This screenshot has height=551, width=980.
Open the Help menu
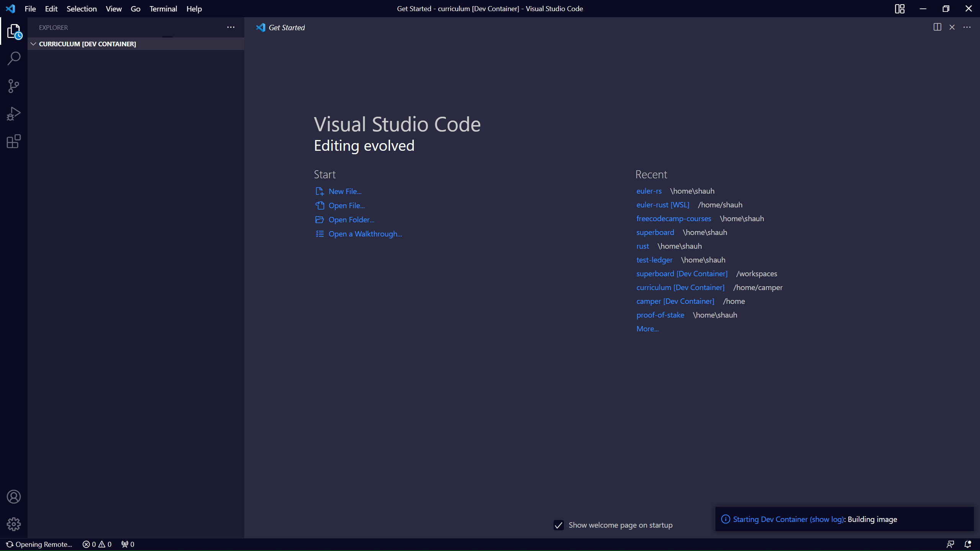[194, 8]
